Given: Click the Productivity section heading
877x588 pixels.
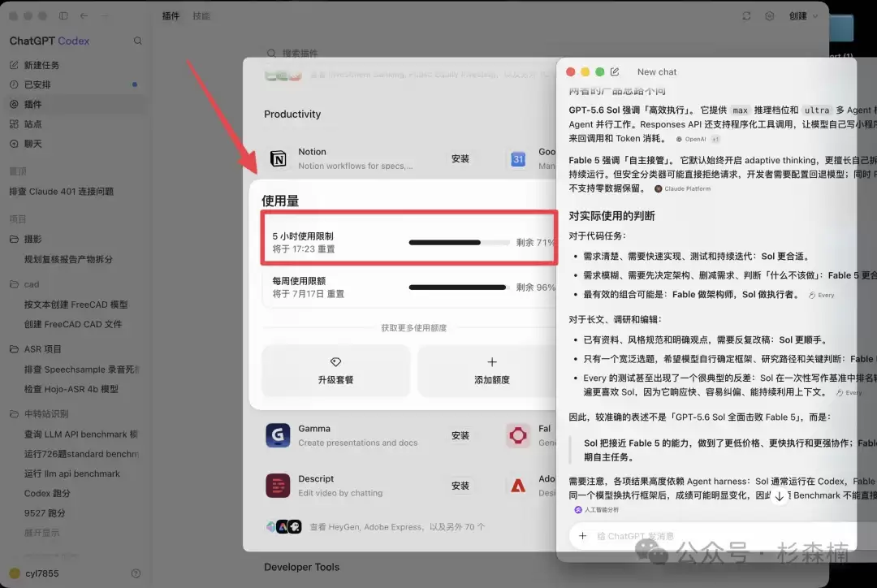Looking at the screenshot, I should coord(292,115).
